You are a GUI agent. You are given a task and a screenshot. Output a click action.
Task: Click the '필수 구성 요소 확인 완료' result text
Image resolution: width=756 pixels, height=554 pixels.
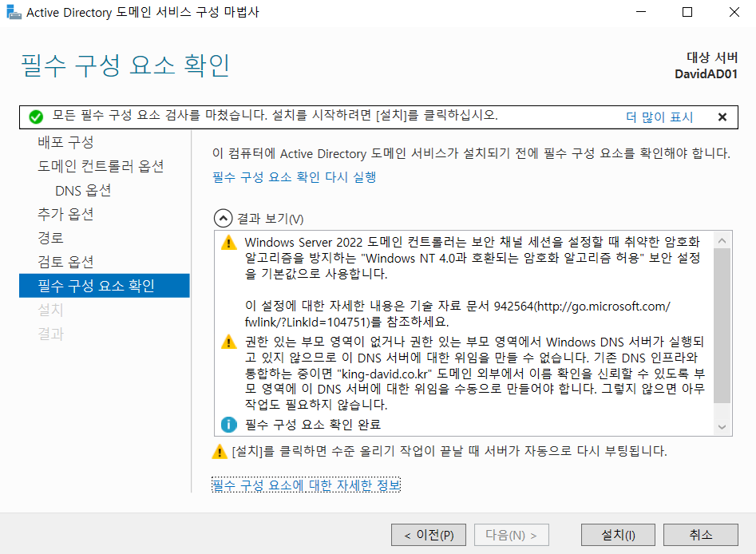point(313,425)
